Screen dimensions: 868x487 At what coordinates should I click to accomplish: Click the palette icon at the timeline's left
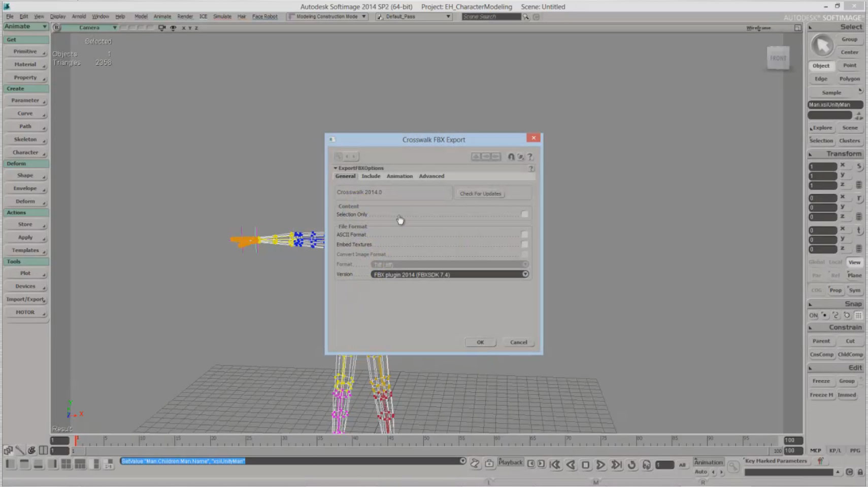(31, 450)
